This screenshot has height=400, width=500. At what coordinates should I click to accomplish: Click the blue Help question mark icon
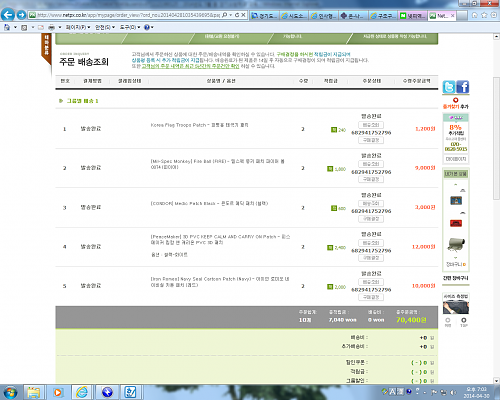click(x=147, y=27)
